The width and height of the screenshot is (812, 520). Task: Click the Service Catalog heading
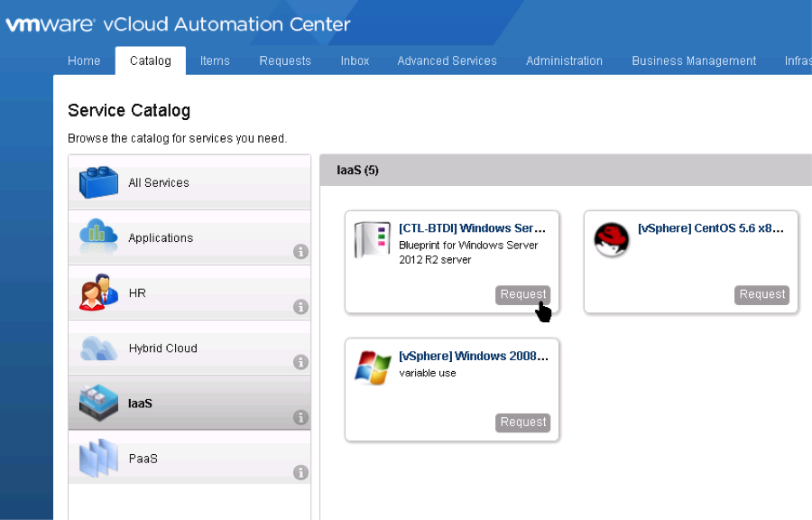[129, 110]
